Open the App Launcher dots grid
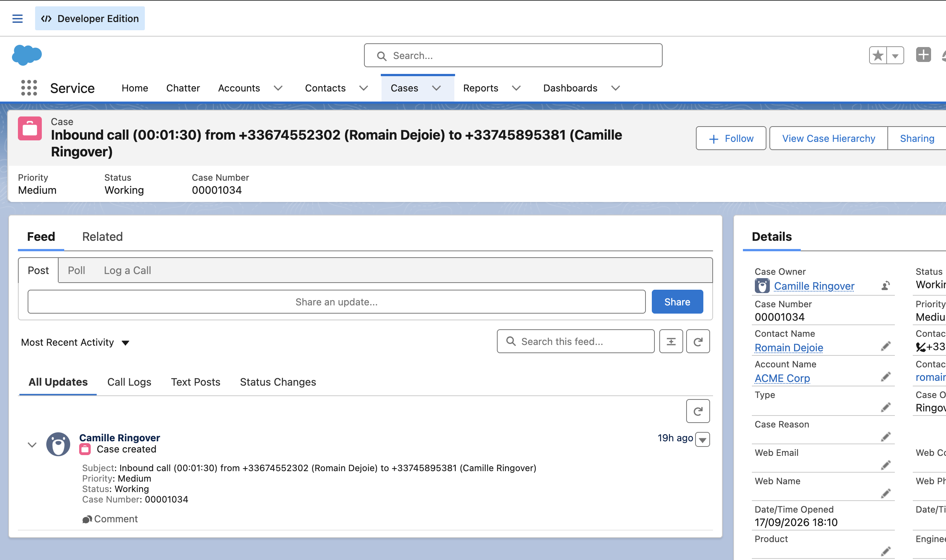 (x=29, y=88)
